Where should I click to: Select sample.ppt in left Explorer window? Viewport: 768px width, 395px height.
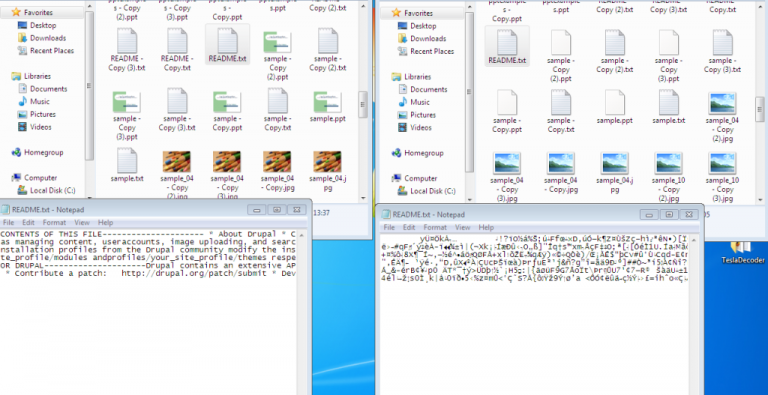click(328, 106)
